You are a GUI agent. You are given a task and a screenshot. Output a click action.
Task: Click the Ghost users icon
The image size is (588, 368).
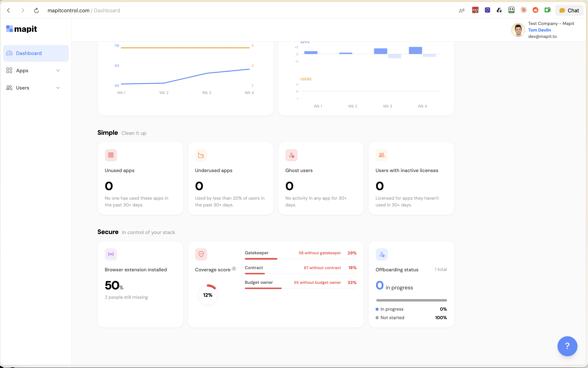[291, 155]
